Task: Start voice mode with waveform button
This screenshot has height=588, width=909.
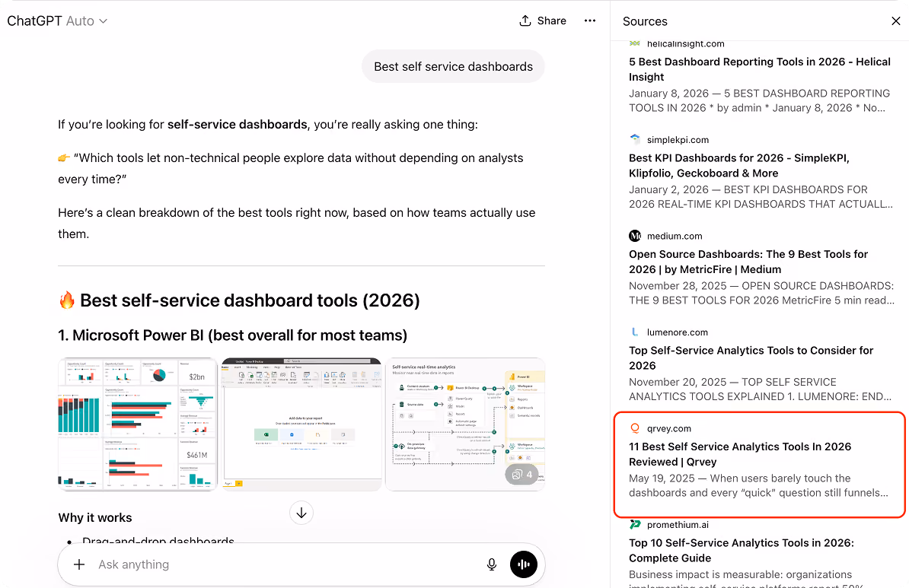Action: pos(524,564)
